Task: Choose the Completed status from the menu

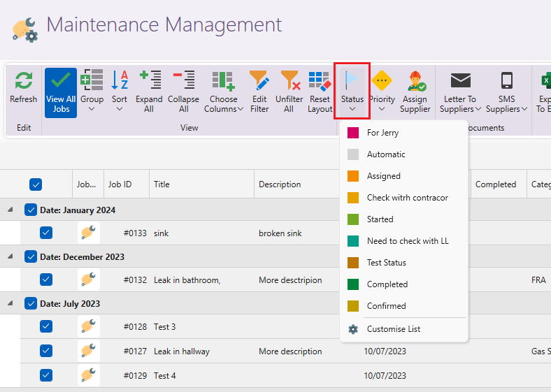Action: click(x=387, y=284)
